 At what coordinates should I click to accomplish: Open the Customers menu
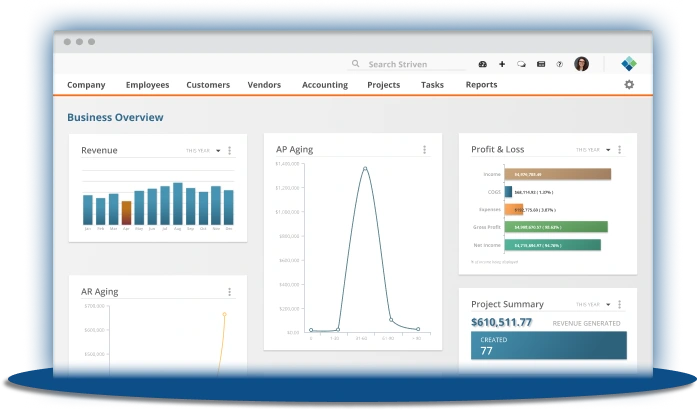click(x=208, y=84)
